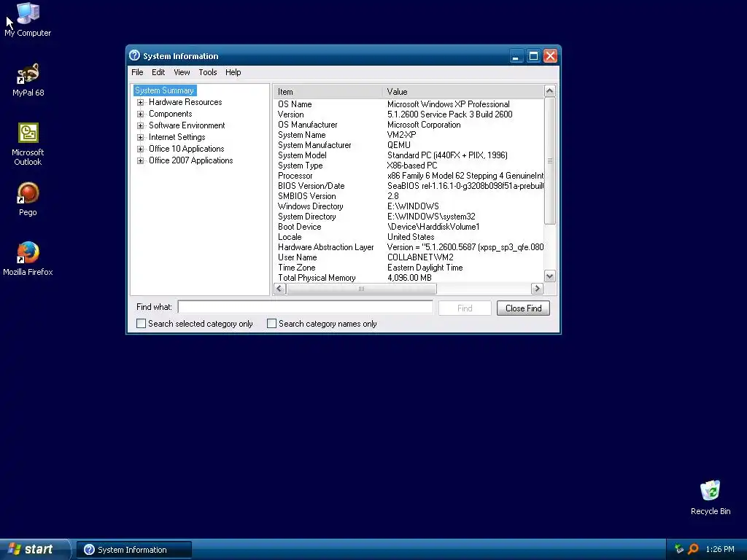Select the SMBIOS Version row
The width and height of the screenshot is (747, 560).
[409, 196]
